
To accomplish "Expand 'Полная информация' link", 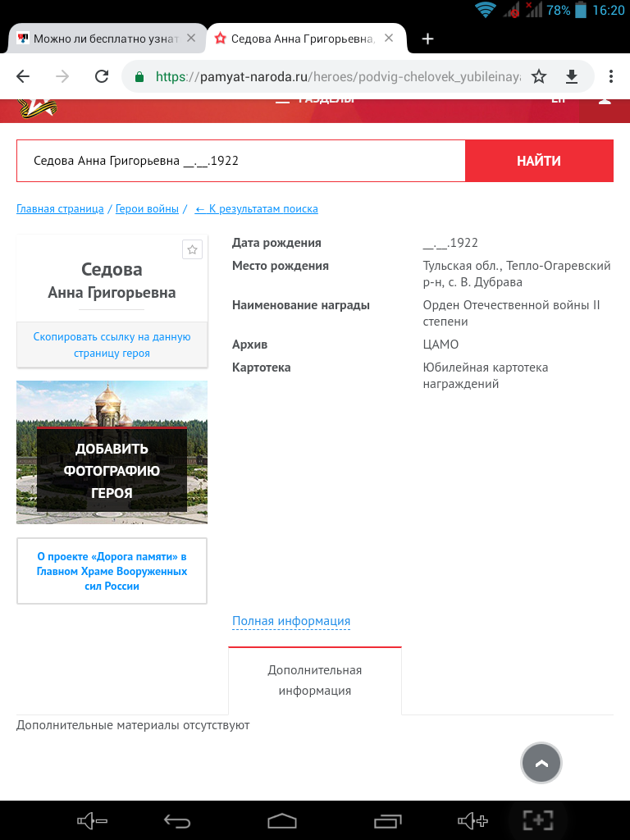I will pos(291,621).
